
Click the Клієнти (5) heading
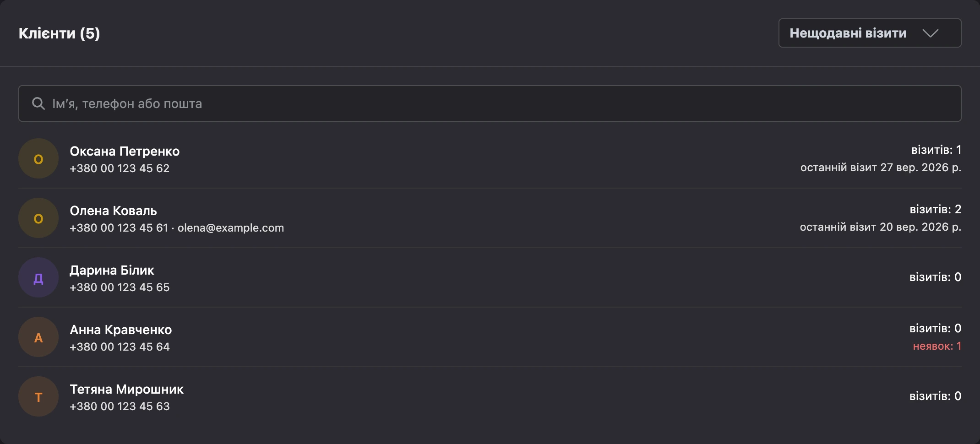pyautogui.click(x=60, y=33)
